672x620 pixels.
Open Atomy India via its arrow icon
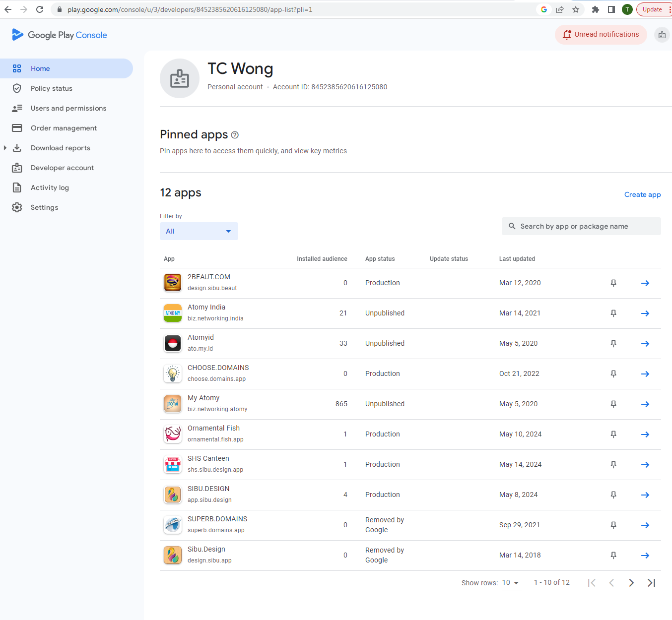645,313
